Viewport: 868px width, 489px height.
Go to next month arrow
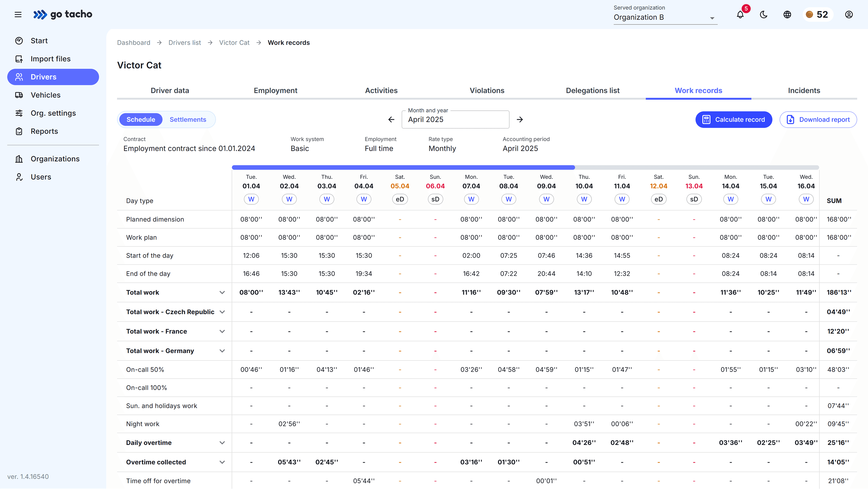[x=520, y=119]
